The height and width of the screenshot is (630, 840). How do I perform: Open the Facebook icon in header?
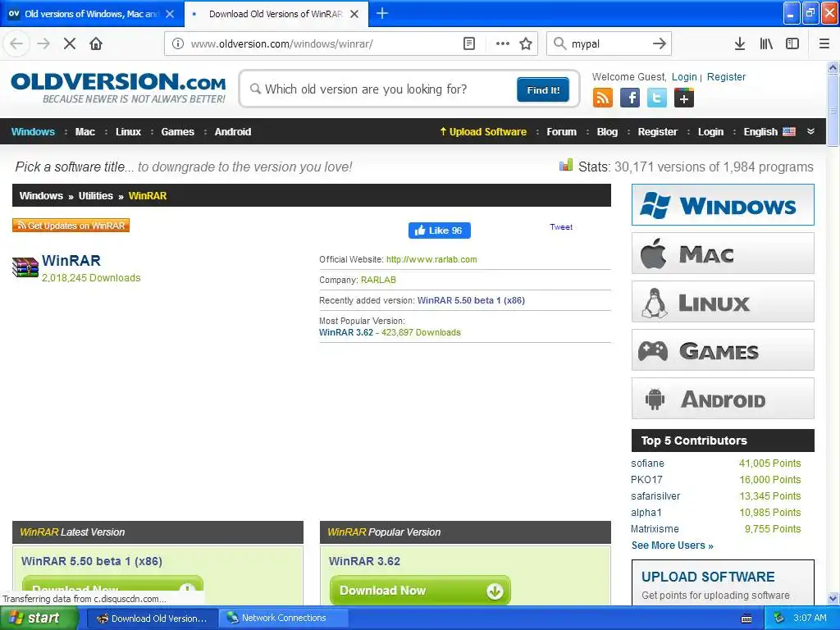[630, 98]
